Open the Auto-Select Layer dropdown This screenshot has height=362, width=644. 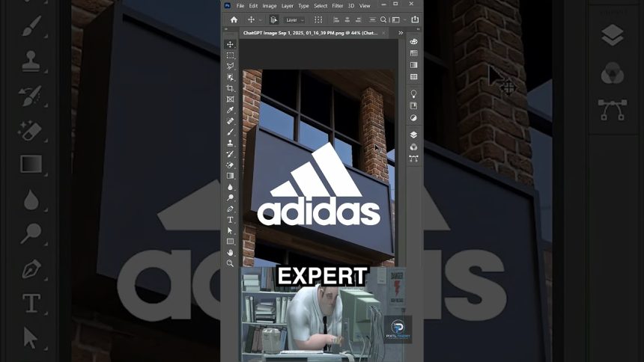pyautogui.click(x=294, y=19)
